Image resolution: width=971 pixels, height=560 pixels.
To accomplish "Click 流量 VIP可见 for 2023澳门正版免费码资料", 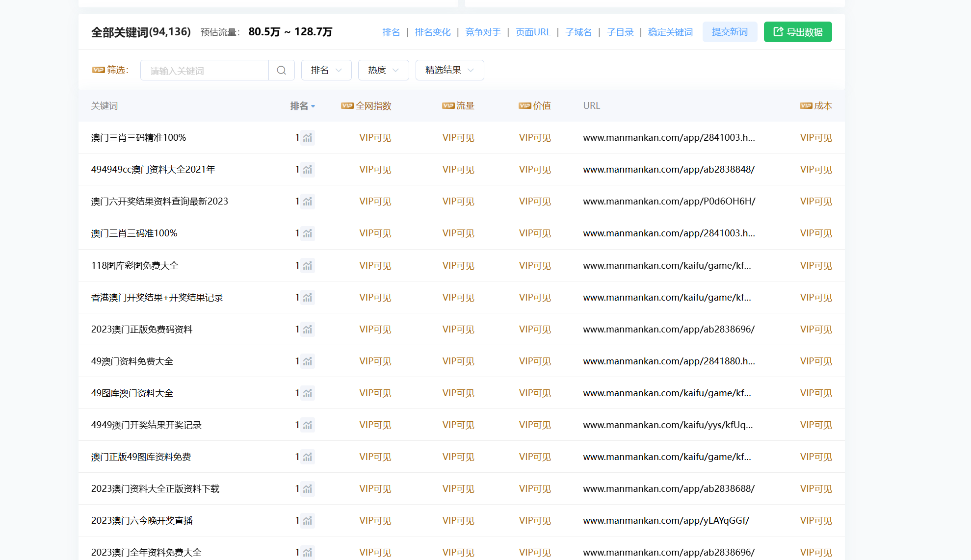I will coord(458,330).
